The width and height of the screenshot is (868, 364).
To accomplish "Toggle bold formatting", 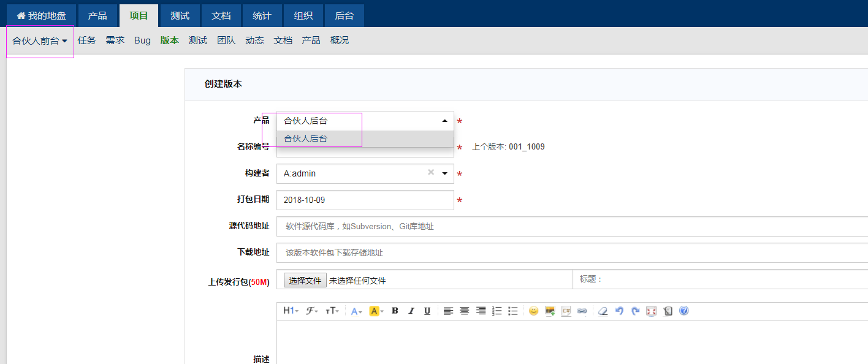I will click(x=395, y=311).
